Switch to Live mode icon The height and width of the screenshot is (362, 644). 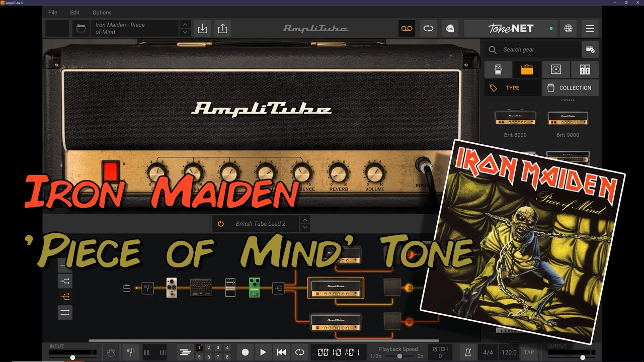click(450, 29)
